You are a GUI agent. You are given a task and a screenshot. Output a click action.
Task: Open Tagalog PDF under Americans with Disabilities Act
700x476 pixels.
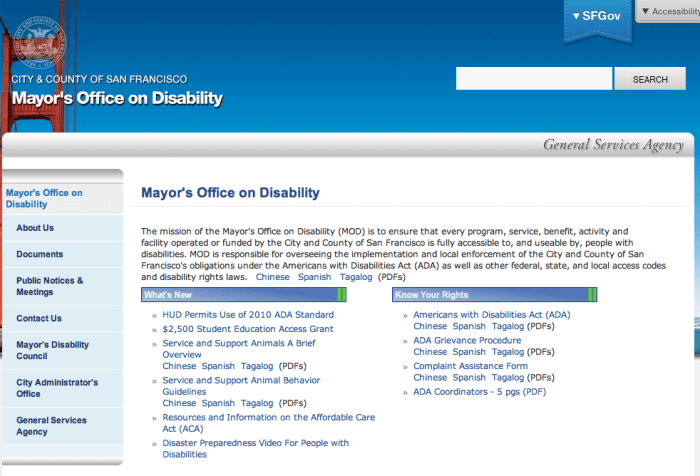508,326
